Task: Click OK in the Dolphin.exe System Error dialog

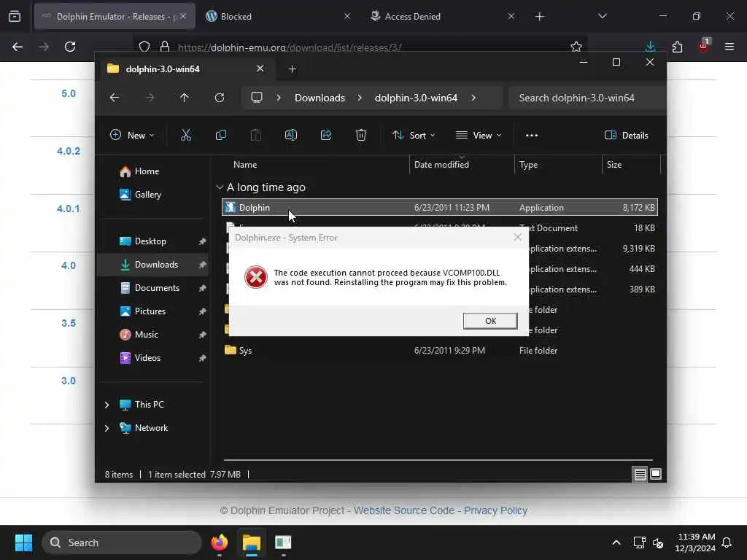Action: click(x=489, y=321)
